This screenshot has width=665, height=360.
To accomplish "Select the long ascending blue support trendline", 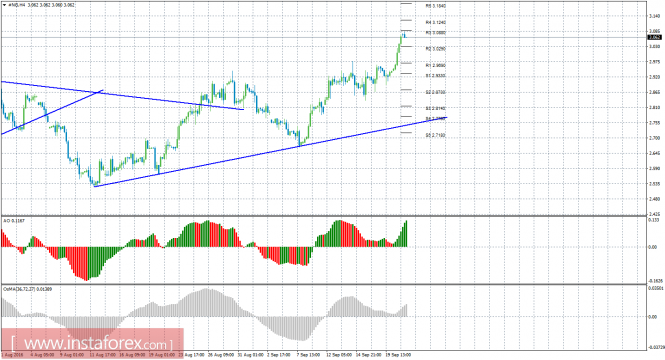I will [271, 152].
